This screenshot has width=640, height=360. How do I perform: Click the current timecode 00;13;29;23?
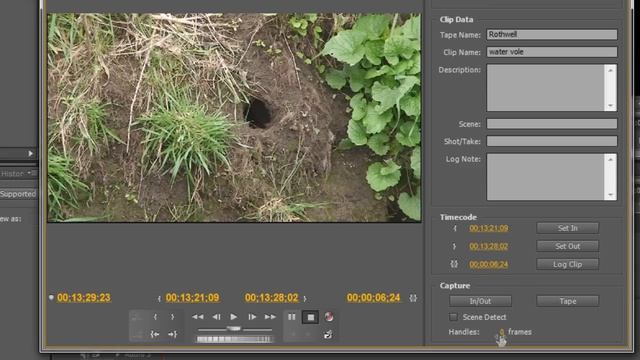(84, 298)
